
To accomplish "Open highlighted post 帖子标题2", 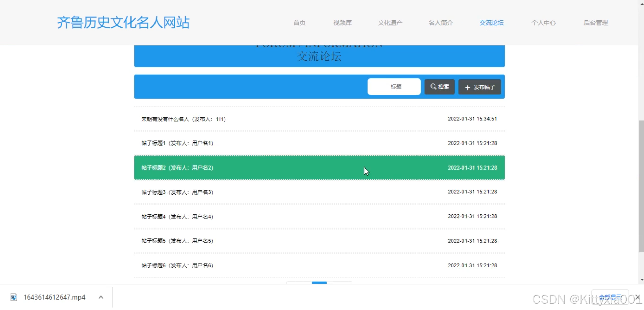I will pyautogui.click(x=319, y=167).
